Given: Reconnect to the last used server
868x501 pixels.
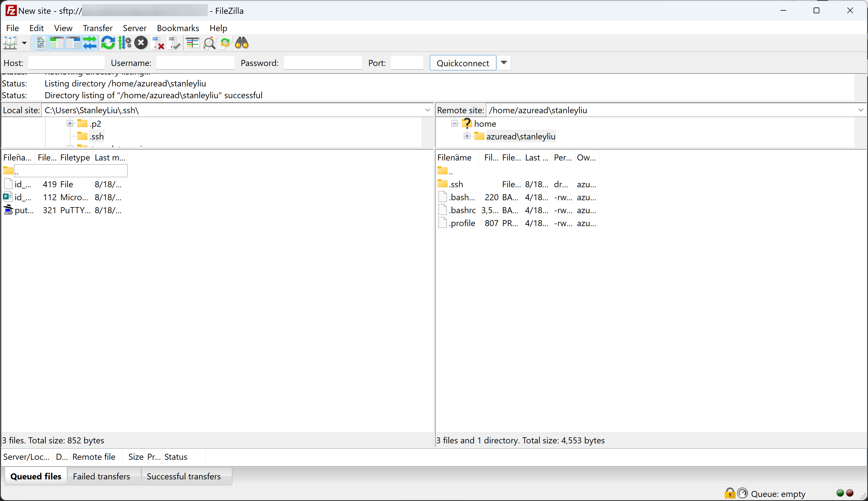Looking at the screenshot, I should [x=174, y=43].
